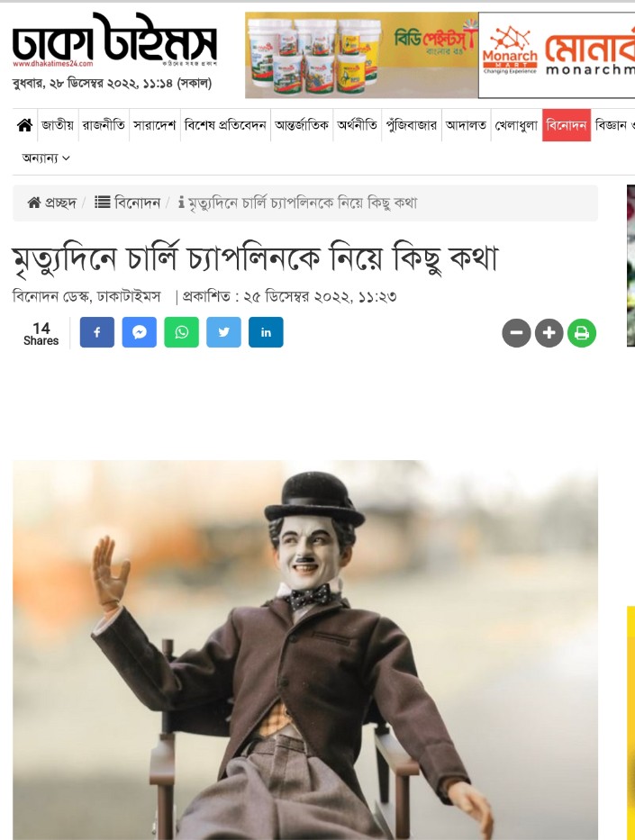The height and width of the screenshot is (840, 635).
Task: Increase font size with plus icon
Action: tap(549, 333)
